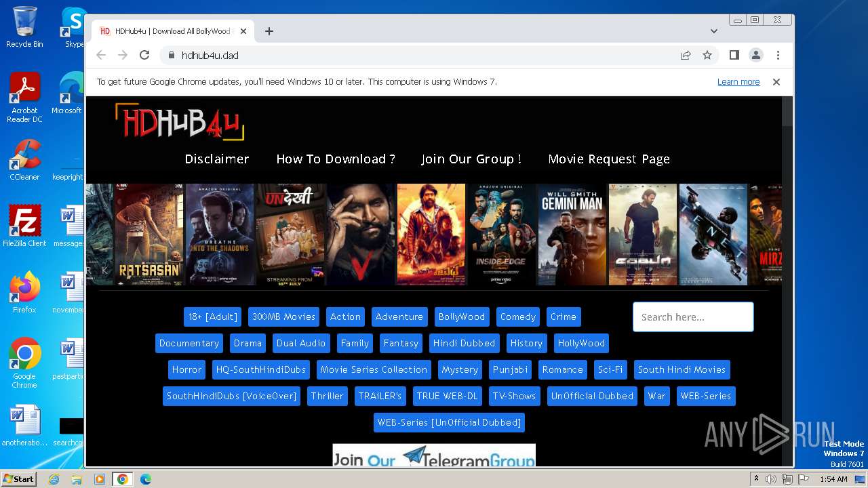
Task: Open the How To Download ? menu item
Action: pyautogui.click(x=336, y=159)
